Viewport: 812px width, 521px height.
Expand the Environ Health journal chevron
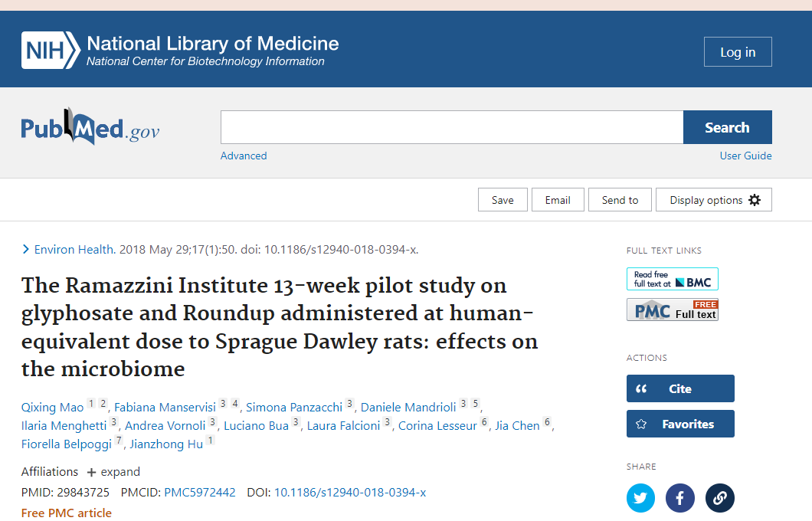(x=26, y=249)
